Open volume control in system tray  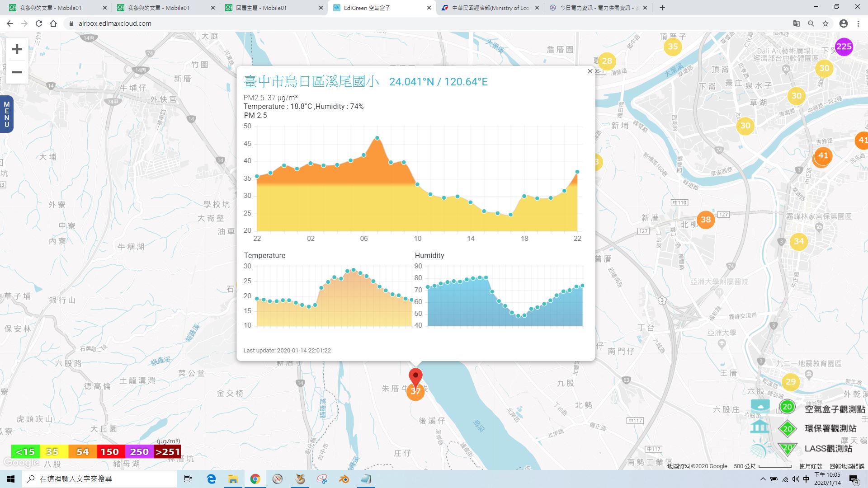[796, 479]
